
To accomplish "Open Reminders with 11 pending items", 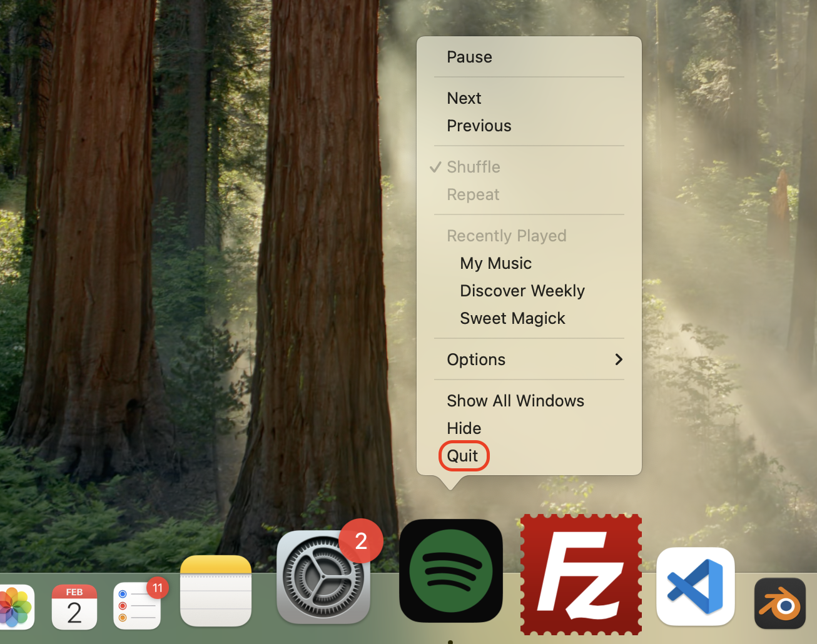I will (137, 605).
